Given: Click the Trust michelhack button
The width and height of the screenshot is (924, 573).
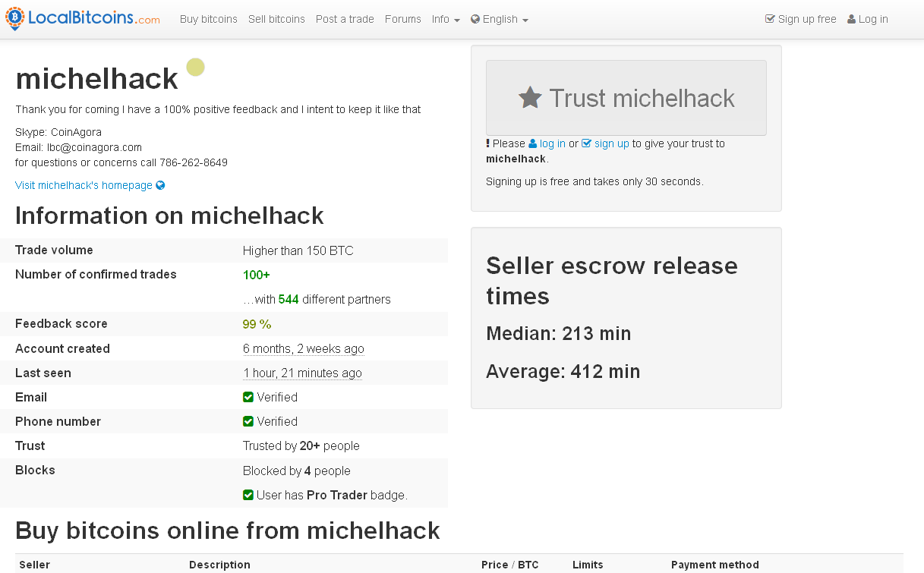Looking at the screenshot, I should (x=626, y=98).
